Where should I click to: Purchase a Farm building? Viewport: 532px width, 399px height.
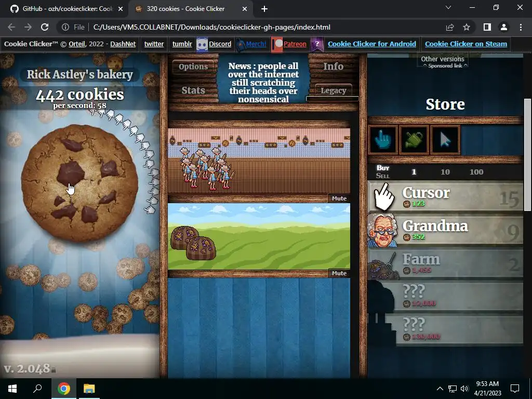[x=445, y=263]
